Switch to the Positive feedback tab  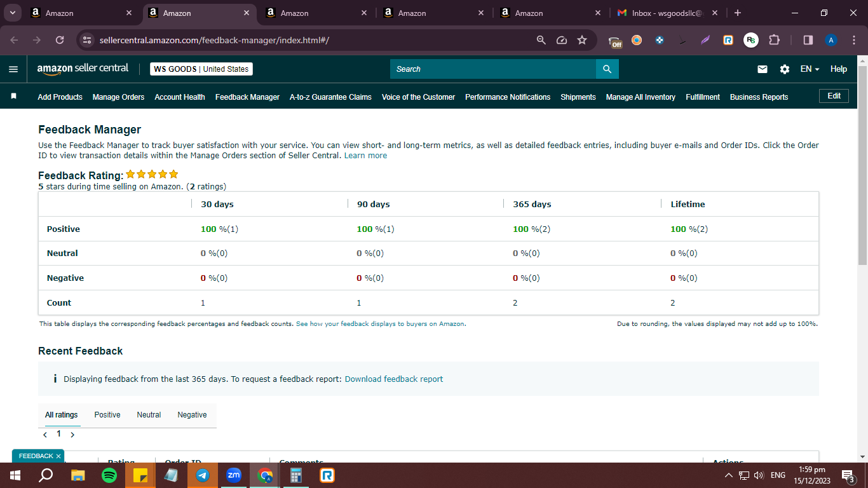[107, 415]
